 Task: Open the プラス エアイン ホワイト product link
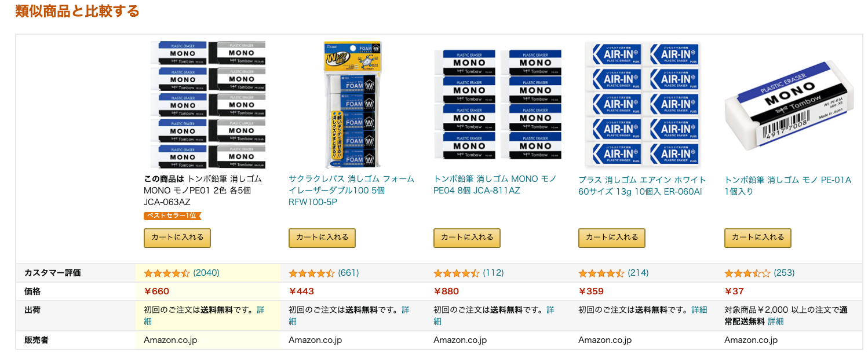(642, 184)
